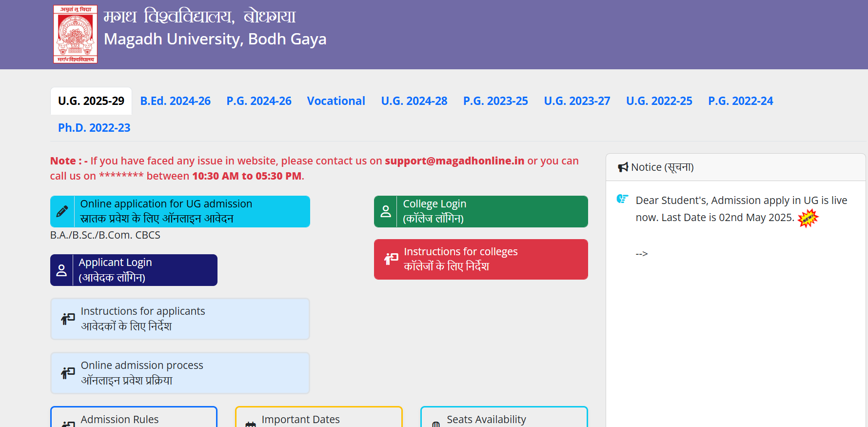Click the user icon on Applicant Login
Viewport: 868px width, 427px height.
(61, 270)
